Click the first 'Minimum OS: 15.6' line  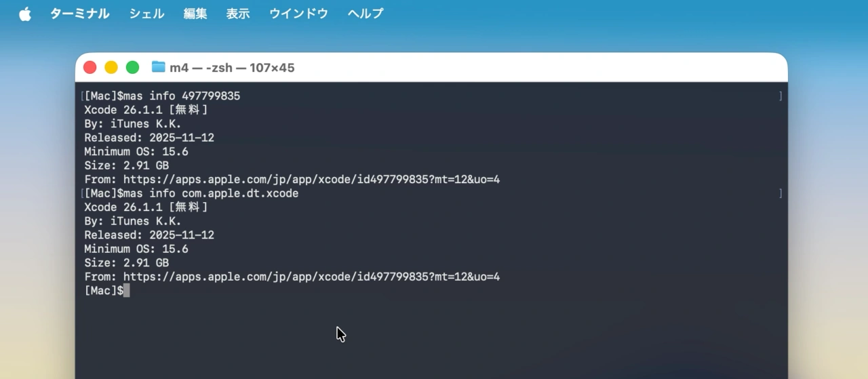(x=136, y=152)
